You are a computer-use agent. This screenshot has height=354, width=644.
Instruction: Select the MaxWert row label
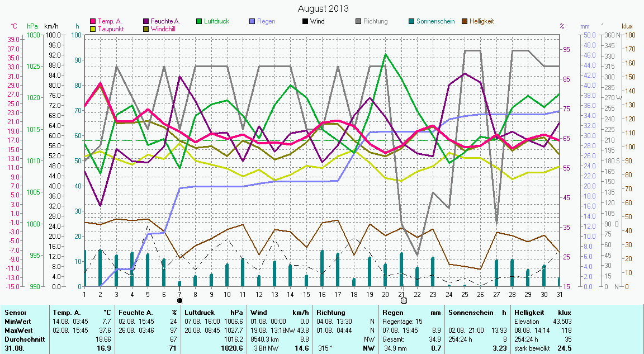coord(18,331)
